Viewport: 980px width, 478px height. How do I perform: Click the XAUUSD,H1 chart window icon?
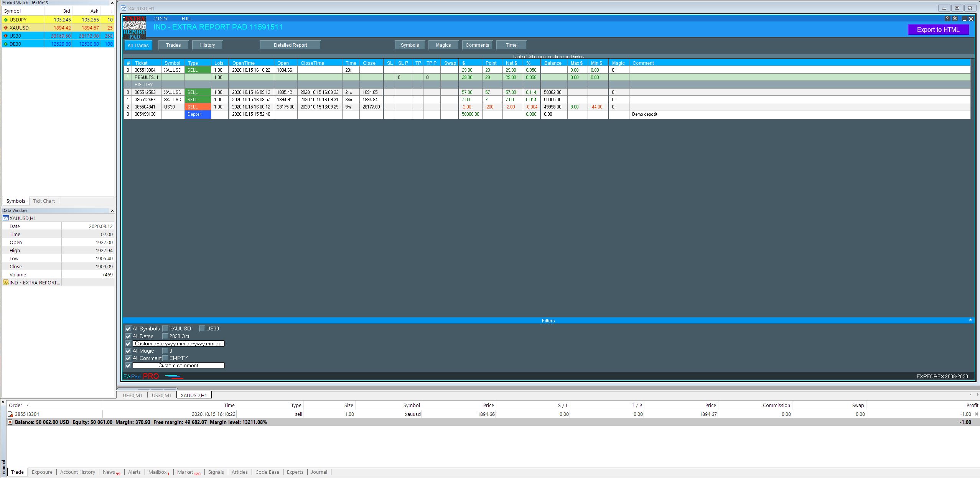click(x=124, y=8)
